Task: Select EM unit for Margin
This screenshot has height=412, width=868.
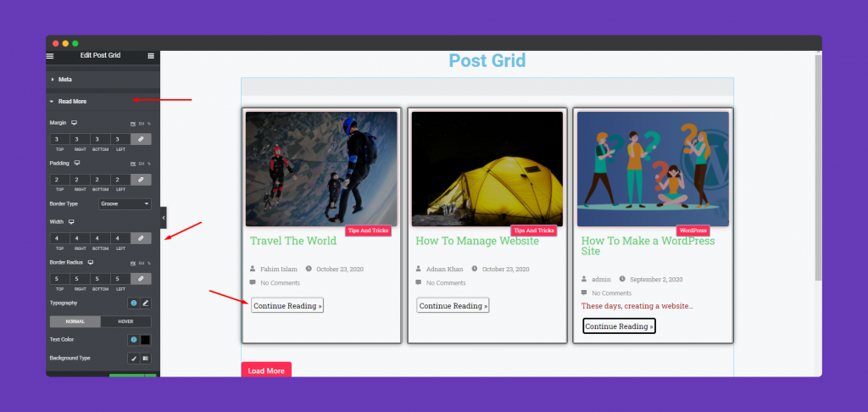Action: [142, 124]
